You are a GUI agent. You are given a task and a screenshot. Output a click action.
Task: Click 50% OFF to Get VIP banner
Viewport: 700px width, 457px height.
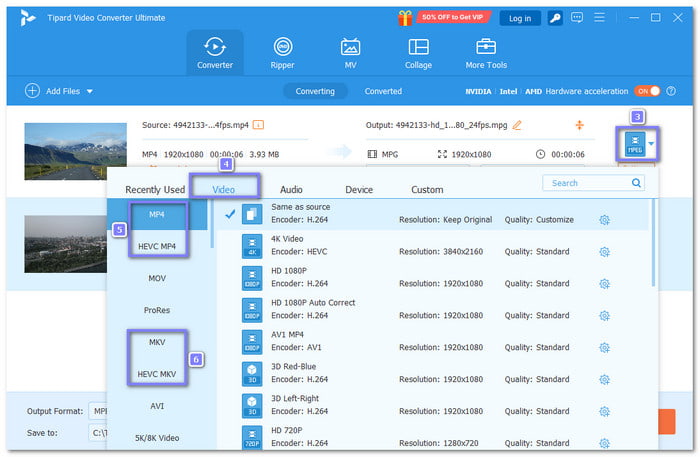(453, 17)
